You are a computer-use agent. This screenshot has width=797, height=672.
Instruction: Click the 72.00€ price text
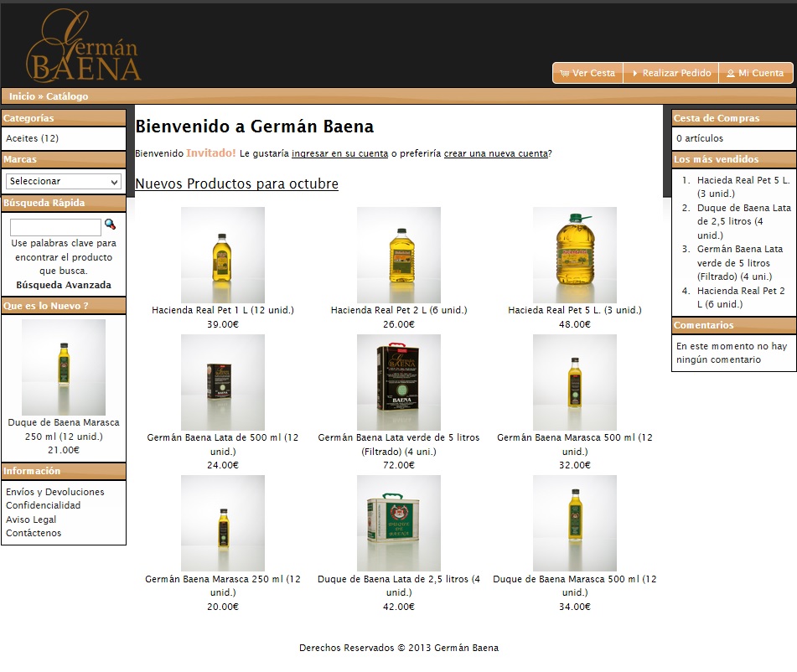click(399, 464)
